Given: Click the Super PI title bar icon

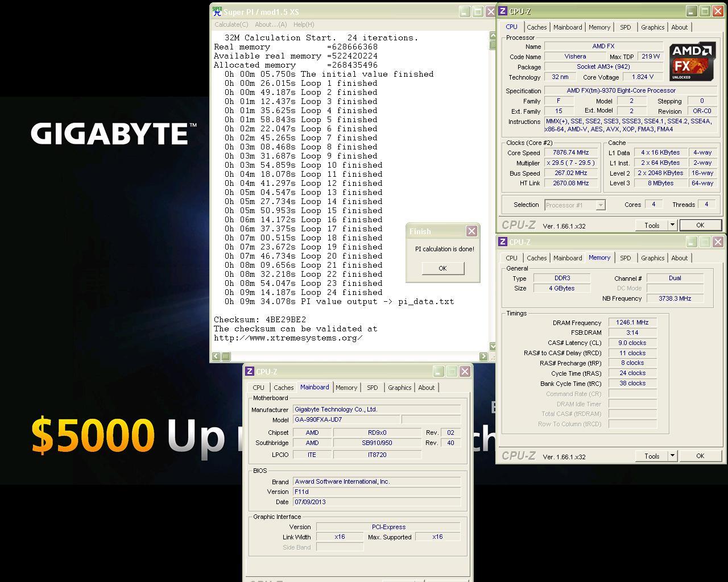Looking at the screenshot, I should tap(217, 11).
